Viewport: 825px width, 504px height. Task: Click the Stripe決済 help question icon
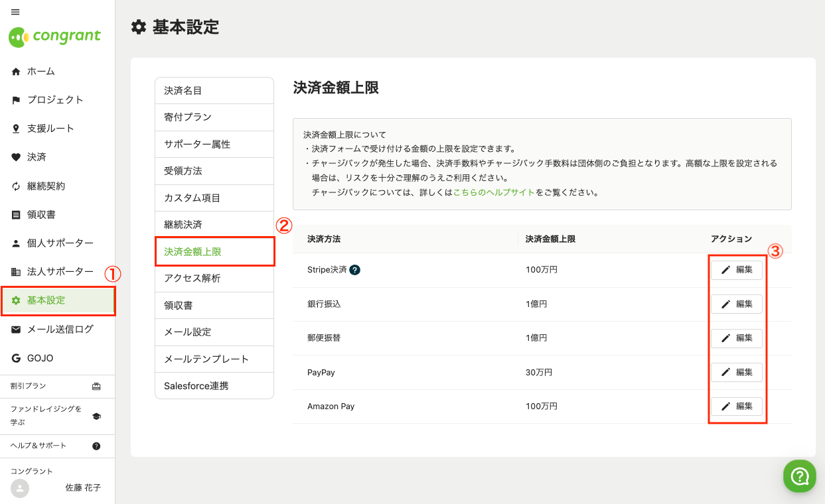(355, 270)
